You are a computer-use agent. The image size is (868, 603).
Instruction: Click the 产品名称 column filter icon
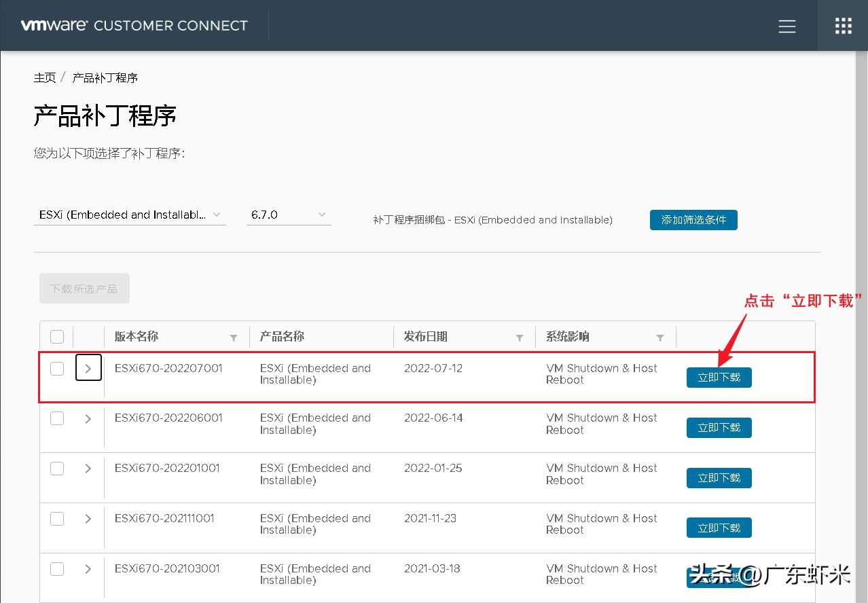[379, 337]
